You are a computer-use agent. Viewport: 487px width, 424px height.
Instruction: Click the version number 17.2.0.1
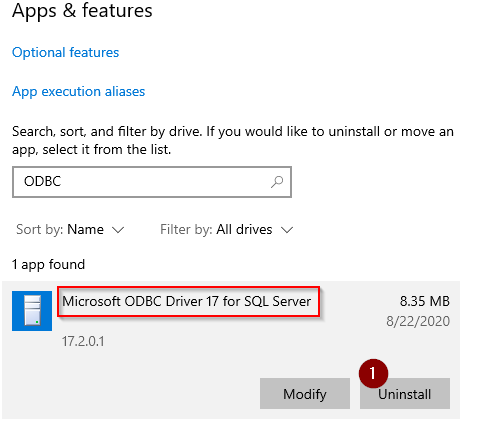[x=83, y=341]
